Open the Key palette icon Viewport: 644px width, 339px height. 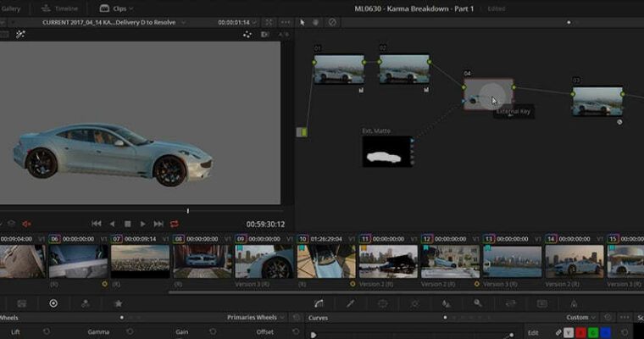point(478,303)
